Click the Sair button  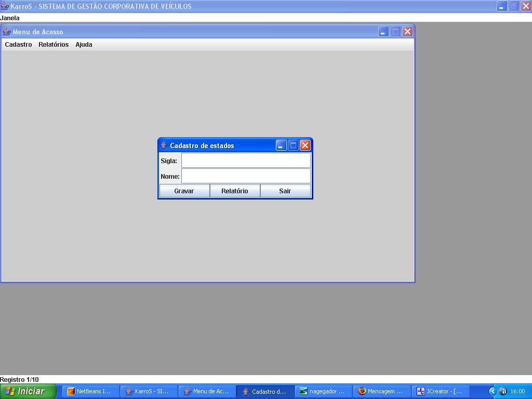[285, 191]
